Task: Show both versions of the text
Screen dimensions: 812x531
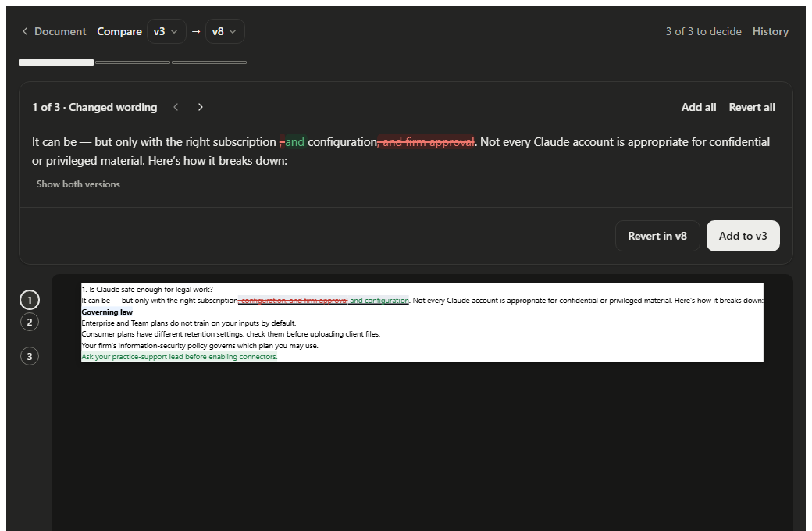Action: pos(78,184)
